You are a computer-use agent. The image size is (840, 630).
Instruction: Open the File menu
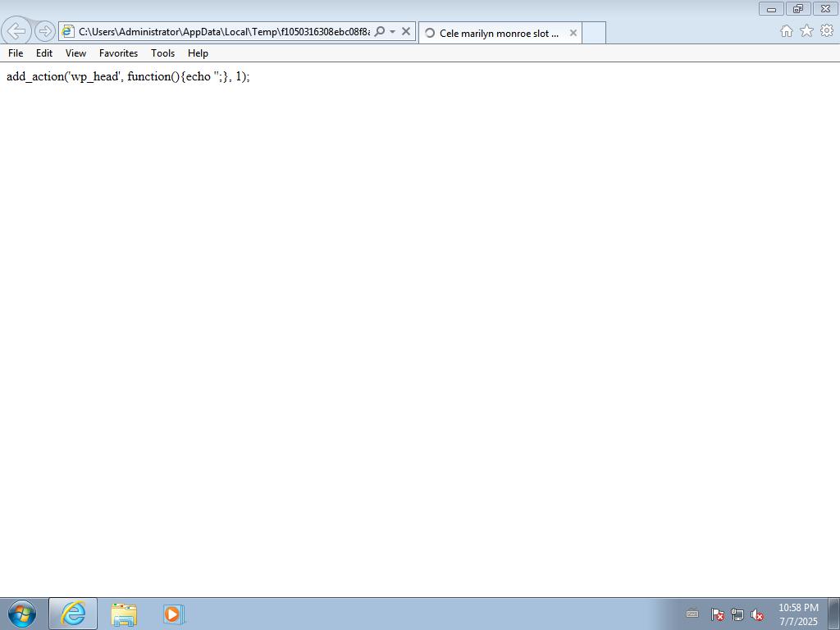(16, 53)
